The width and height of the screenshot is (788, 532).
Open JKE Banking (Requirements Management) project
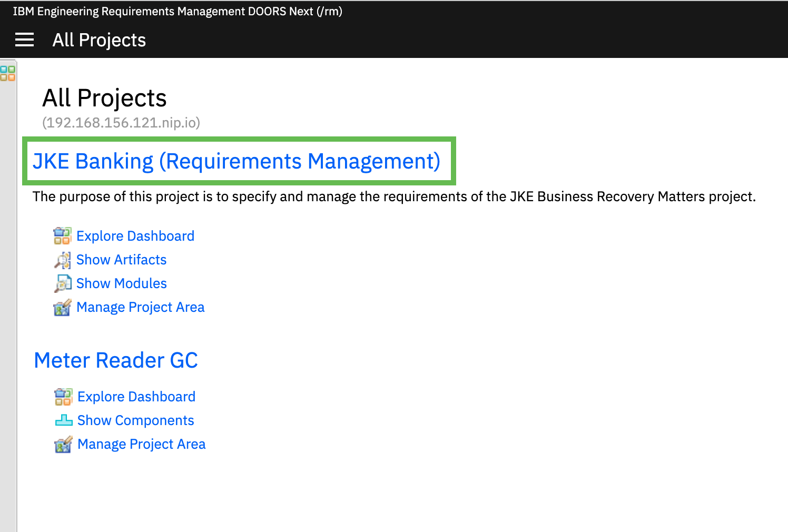point(237,161)
